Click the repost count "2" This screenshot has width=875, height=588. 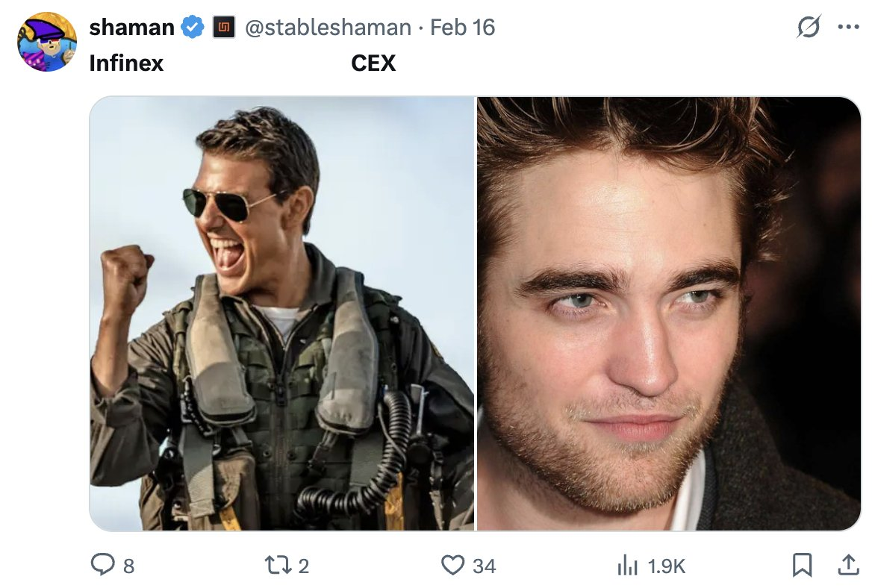[303, 566]
